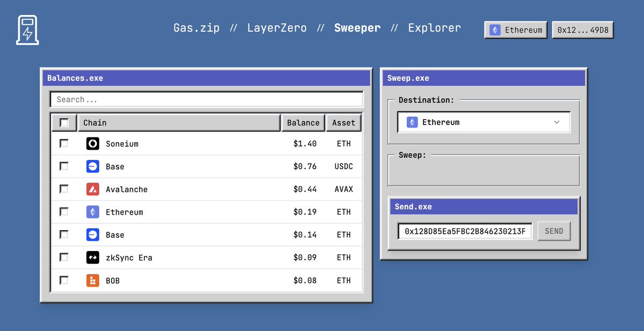The height and width of the screenshot is (331, 644).
Task: Click the Ethereum icon in the balances list
Action: point(93,212)
